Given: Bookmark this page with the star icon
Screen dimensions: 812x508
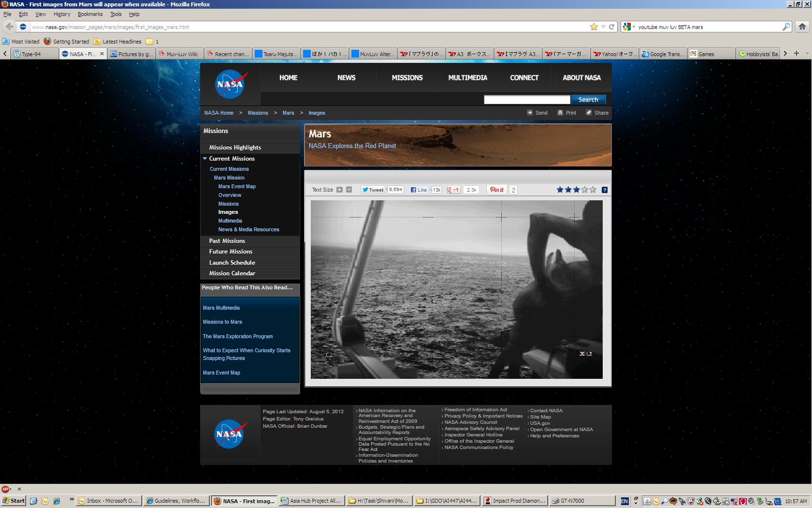Looking at the screenshot, I should pos(594,27).
